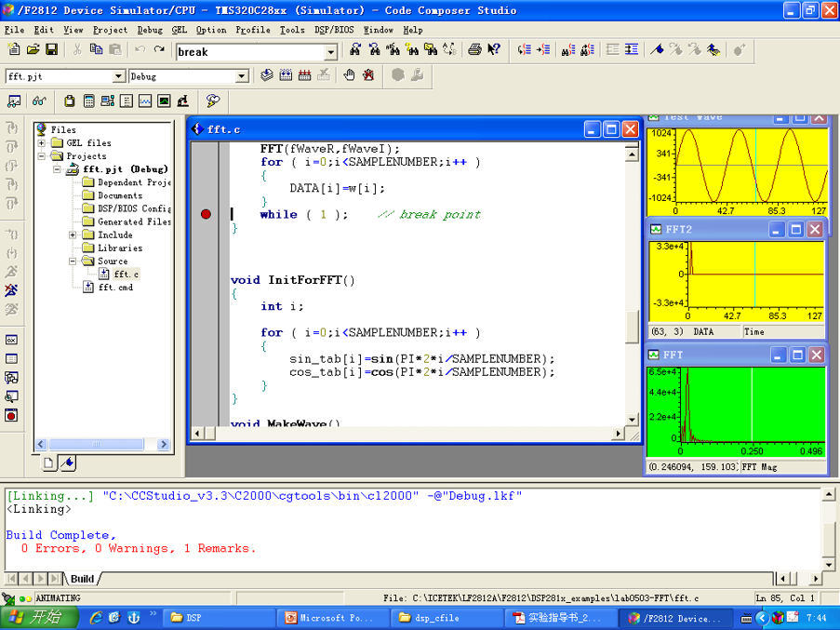This screenshot has width=840, height=630.
Task: Click the Incremental Build icon
Action: (x=286, y=75)
